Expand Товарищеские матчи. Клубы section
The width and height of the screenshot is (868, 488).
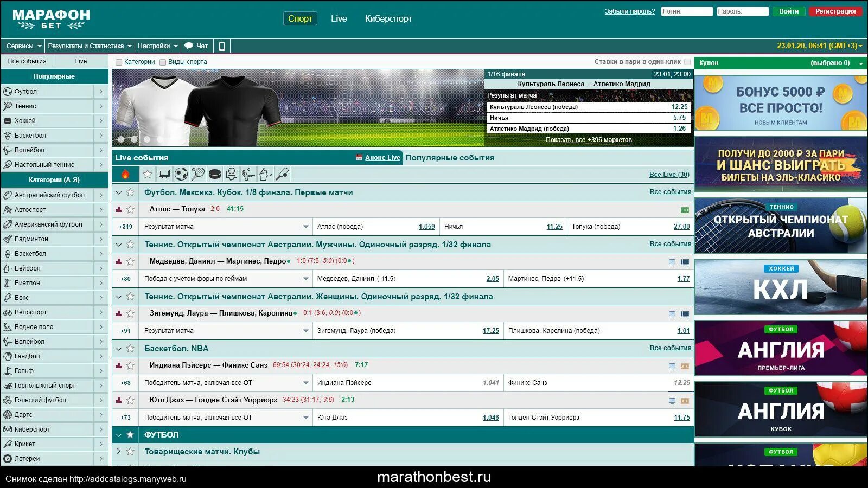119,451
